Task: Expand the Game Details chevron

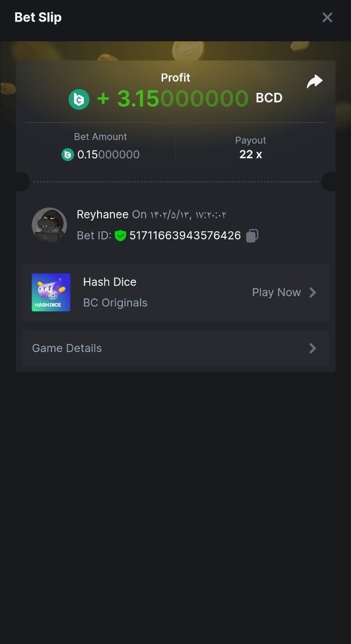Action: tap(312, 348)
